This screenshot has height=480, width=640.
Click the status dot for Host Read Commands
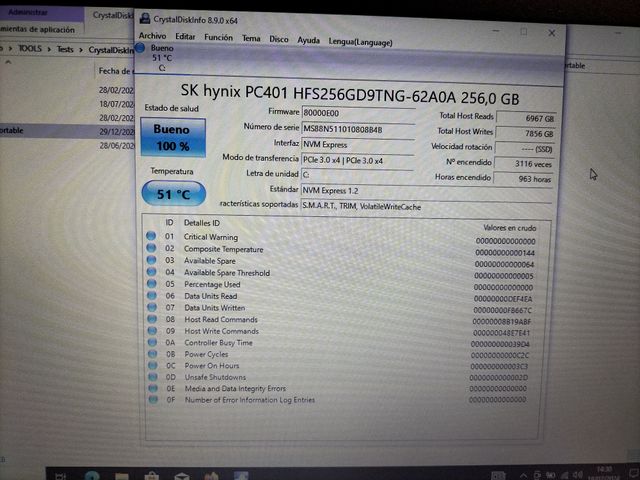click(152, 319)
